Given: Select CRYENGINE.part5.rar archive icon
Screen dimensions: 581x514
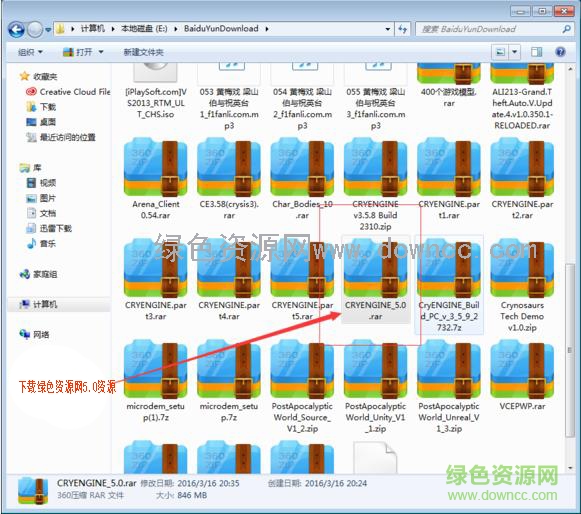Looking at the screenshot, I should (302, 268).
